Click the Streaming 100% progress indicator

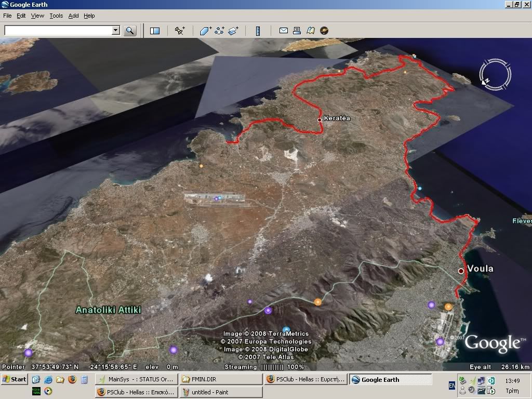tap(264, 367)
